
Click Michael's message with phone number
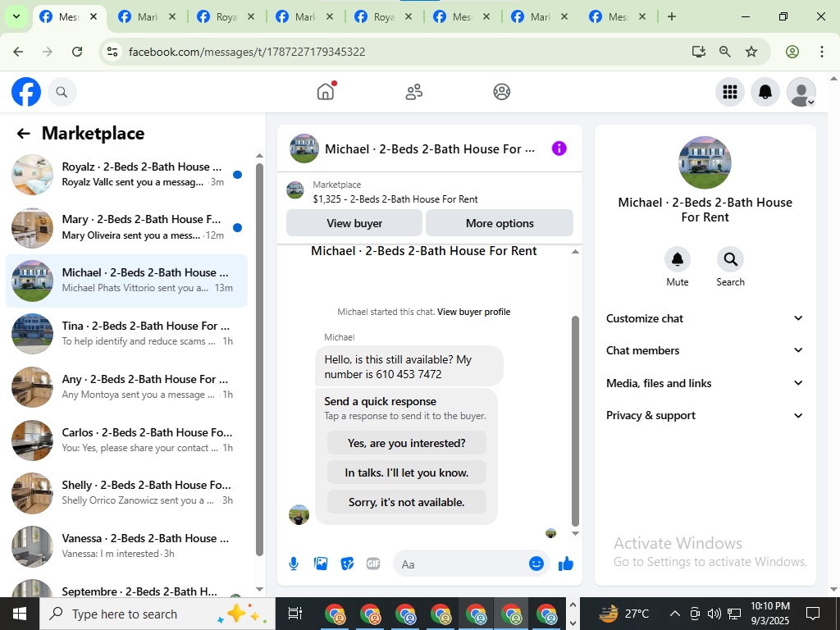coord(409,367)
